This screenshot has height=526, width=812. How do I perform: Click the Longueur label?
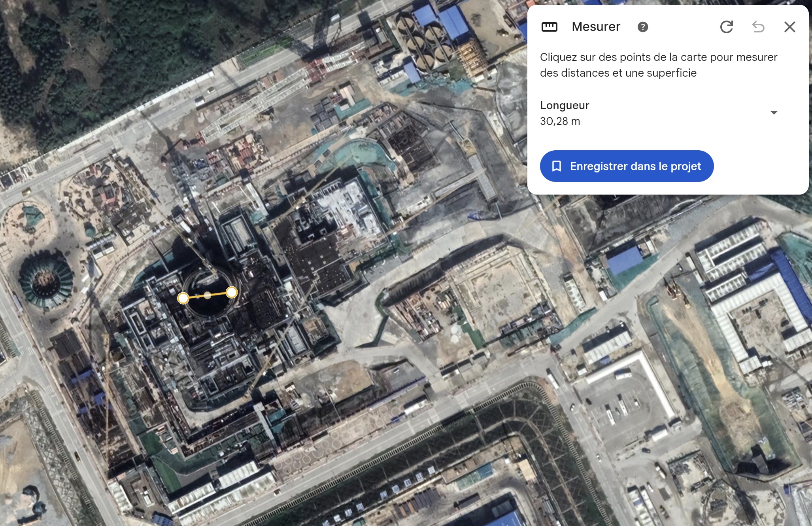coord(565,105)
